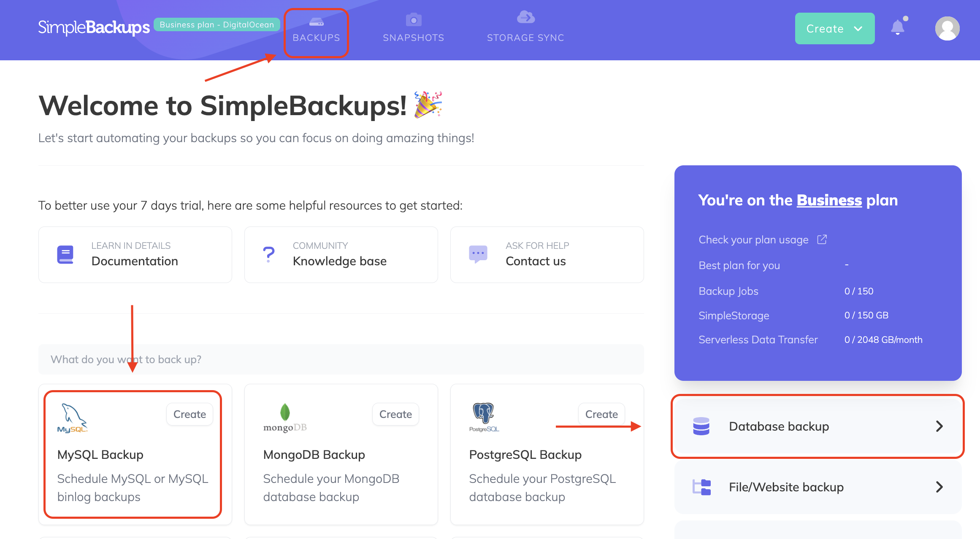
Task: Click the Knowledge base question mark icon
Action: [268, 254]
